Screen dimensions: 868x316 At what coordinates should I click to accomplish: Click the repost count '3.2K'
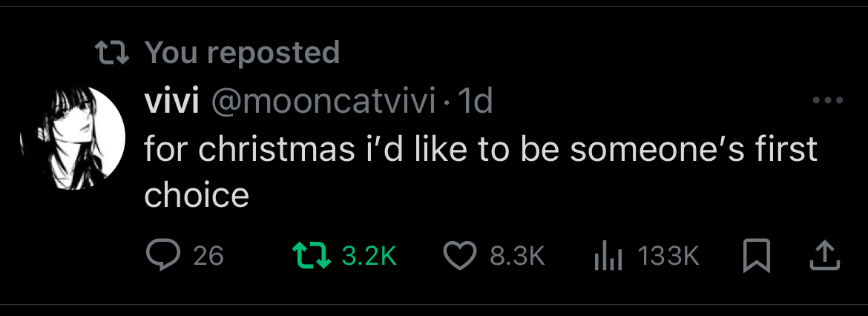pos(369,256)
